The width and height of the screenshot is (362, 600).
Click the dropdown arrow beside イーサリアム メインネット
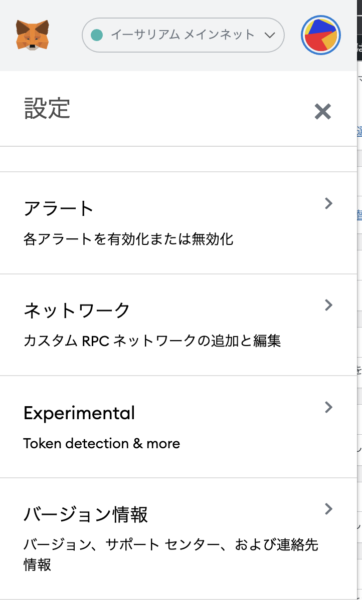(x=270, y=35)
